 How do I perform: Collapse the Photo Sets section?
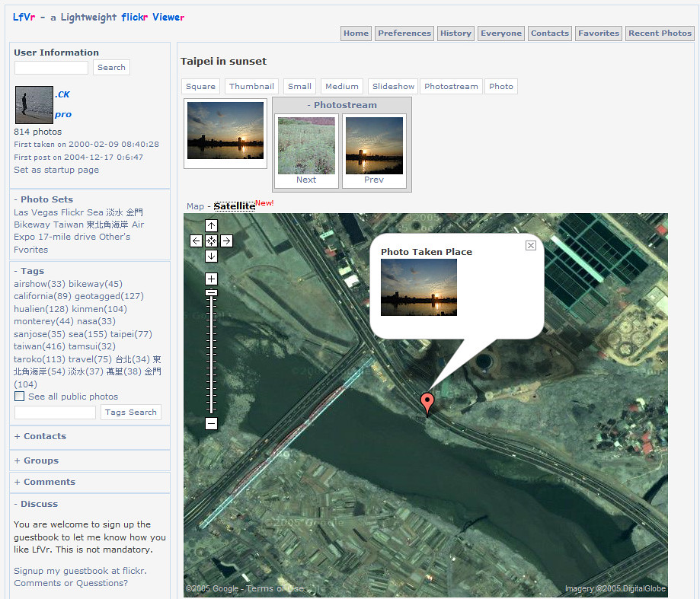click(43, 199)
